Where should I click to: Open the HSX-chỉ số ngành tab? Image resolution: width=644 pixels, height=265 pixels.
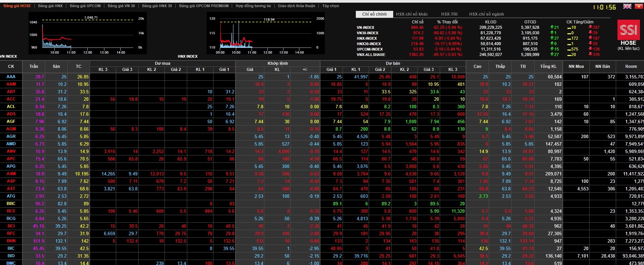coord(486,14)
